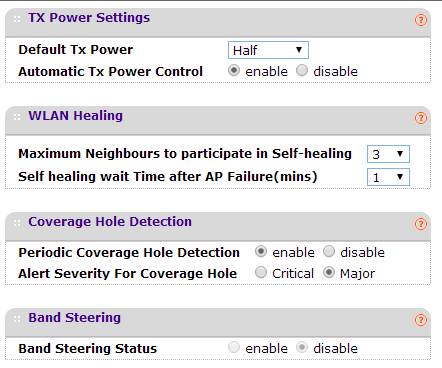Disable Periodic Coverage Hole Detection
This screenshot has height=368, width=442.
click(329, 251)
